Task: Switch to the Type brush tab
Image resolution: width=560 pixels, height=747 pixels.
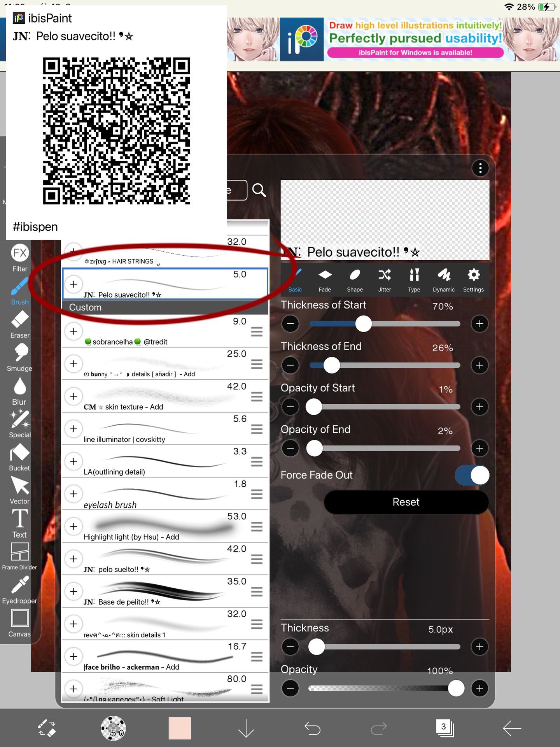Action: [x=414, y=280]
